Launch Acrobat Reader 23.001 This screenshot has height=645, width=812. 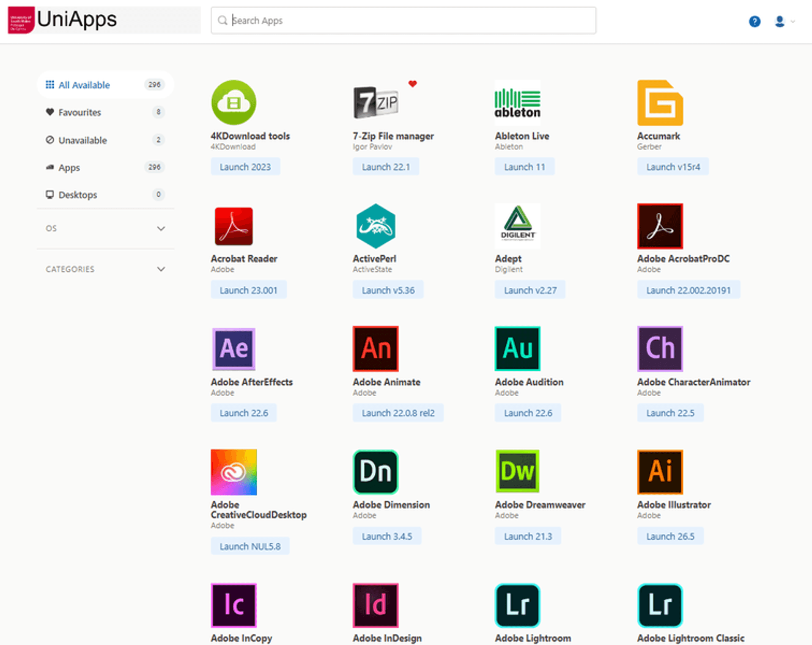pos(249,290)
